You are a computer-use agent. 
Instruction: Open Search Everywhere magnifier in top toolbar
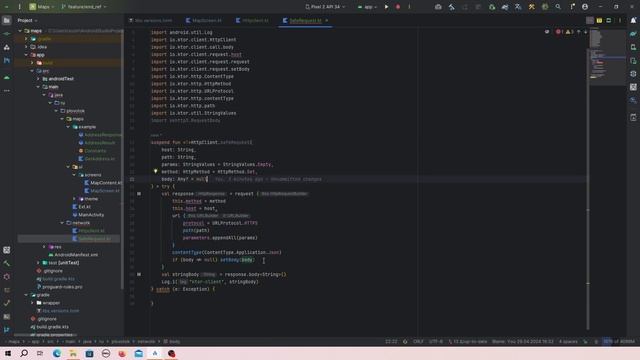(x=558, y=7)
